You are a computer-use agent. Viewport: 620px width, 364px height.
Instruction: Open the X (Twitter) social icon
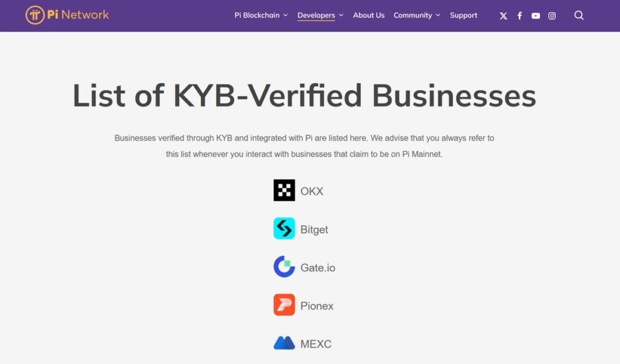pos(503,16)
